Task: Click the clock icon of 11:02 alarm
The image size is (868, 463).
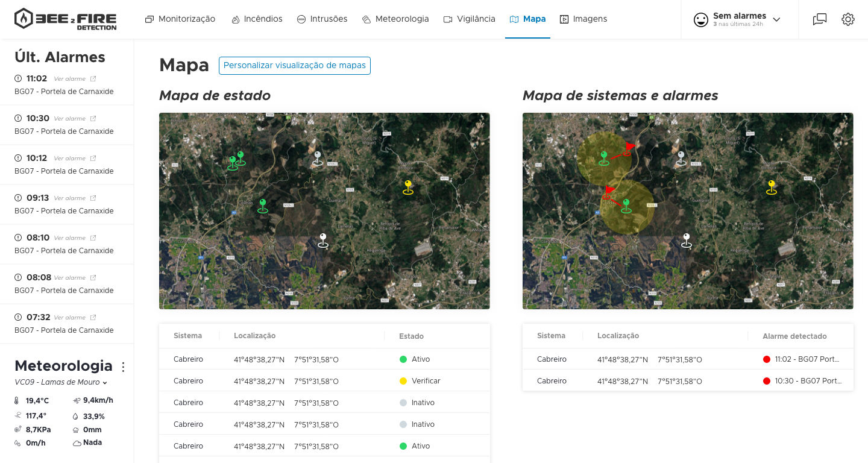Action: pos(18,78)
